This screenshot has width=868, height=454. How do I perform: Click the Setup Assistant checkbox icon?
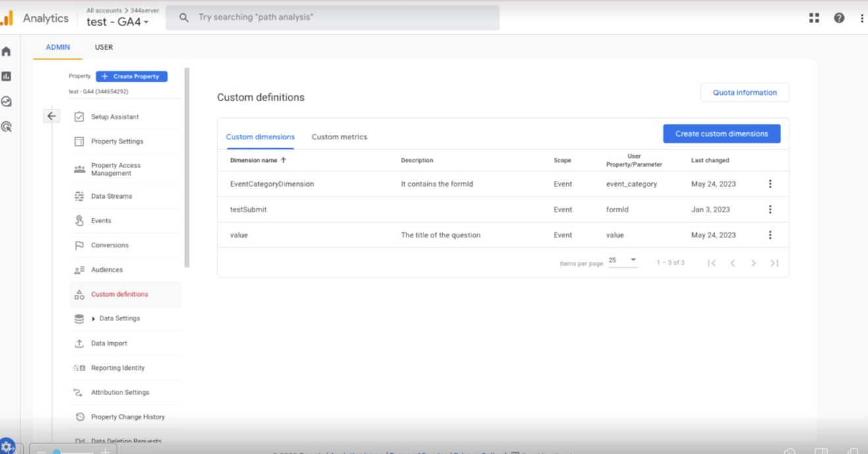pos(79,116)
